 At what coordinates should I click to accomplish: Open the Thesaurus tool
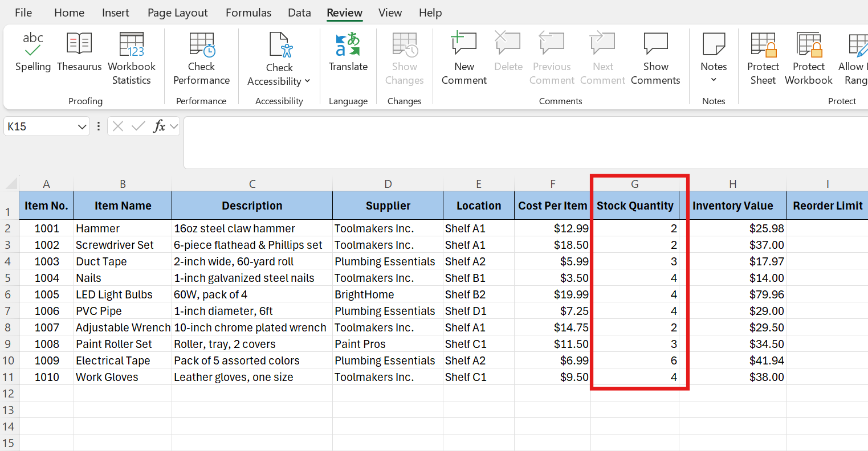[x=79, y=52]
